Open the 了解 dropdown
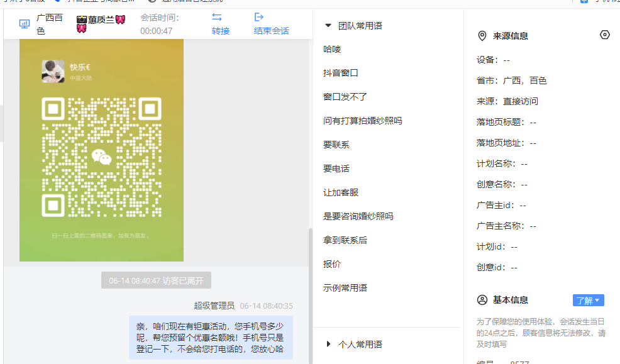This screenshot has width=620, height=364. (x=588, y=301)
